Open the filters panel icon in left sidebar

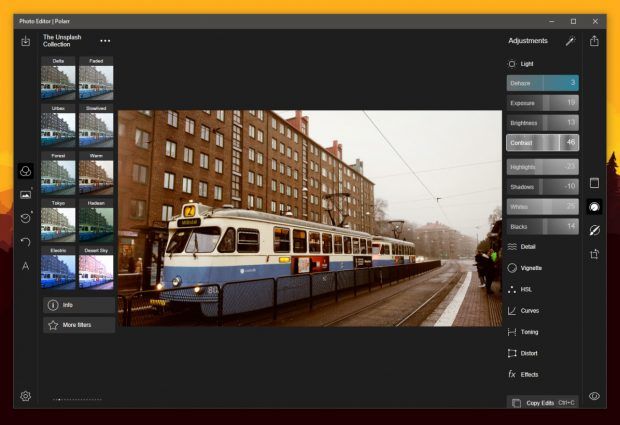point(25,171)
